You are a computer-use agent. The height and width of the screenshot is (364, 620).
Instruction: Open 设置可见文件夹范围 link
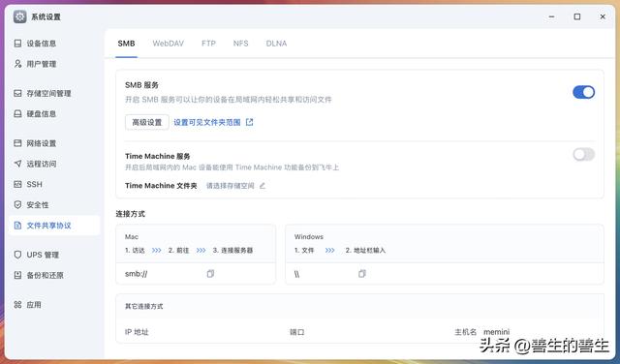pos(207,123)
